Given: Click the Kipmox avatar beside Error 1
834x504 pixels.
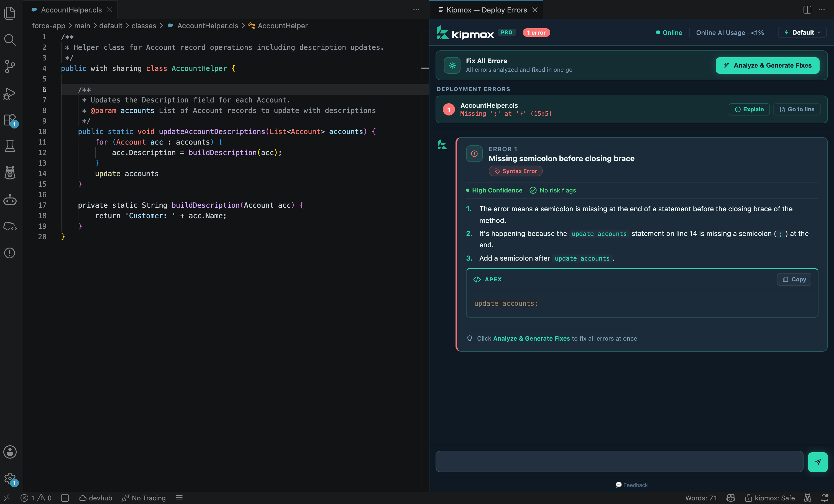Looking at the screenshot, I should click(x=442, y=145).
